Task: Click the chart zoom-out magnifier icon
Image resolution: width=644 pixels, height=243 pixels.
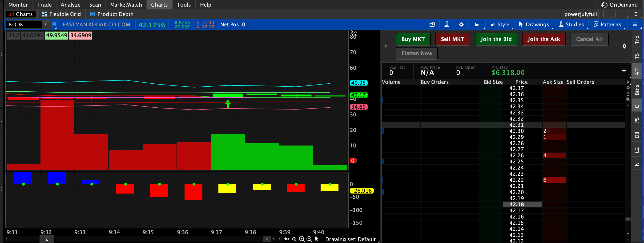Action: pos(309,239)
